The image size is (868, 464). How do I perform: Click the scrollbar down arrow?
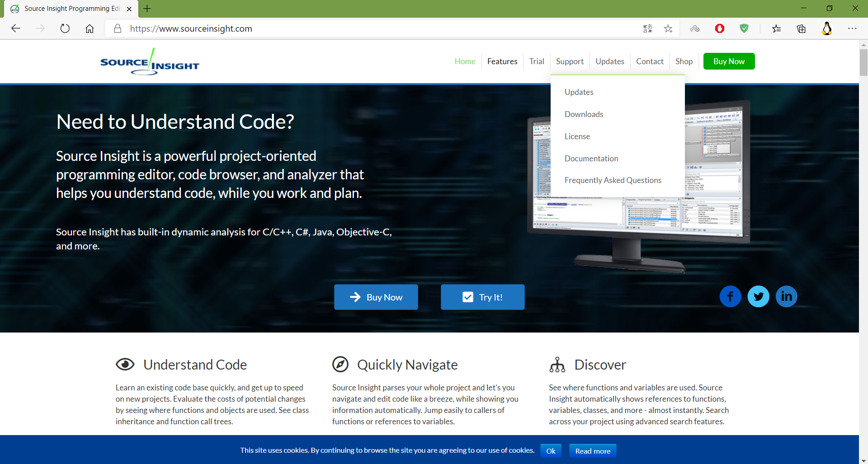point(863,460)
